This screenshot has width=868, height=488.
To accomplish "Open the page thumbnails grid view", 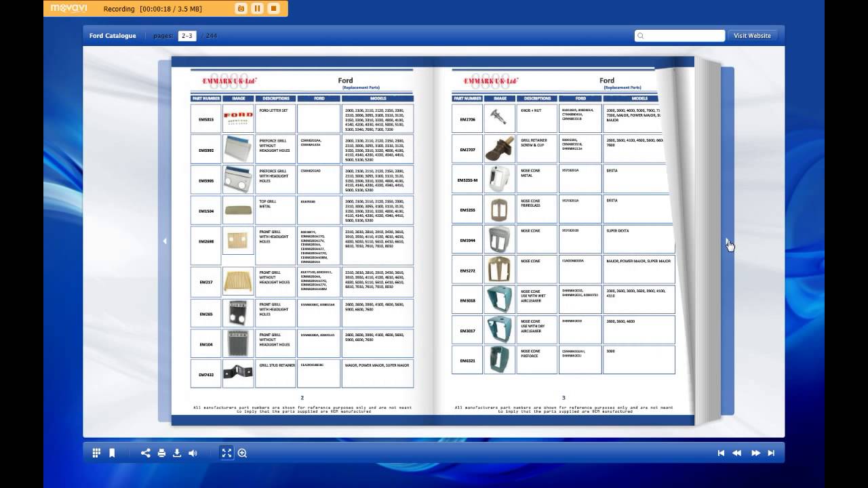I will coord(96,453).
